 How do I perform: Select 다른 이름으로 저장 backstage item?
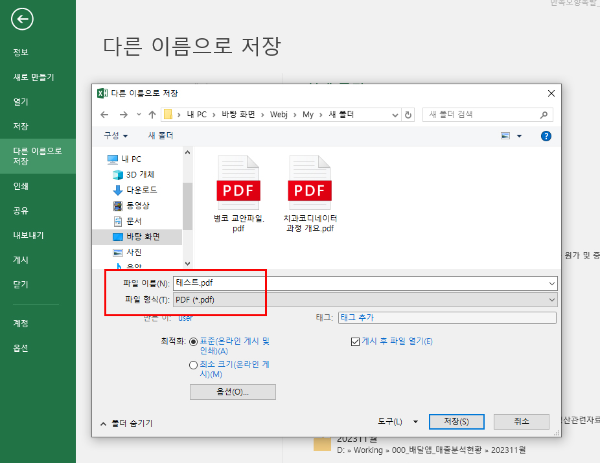(x=38, y=156)
